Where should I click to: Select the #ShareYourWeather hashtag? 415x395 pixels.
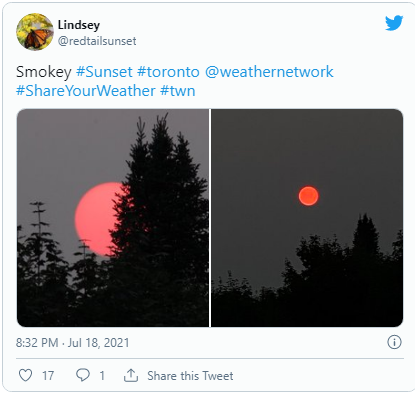(x=86, y=91)
